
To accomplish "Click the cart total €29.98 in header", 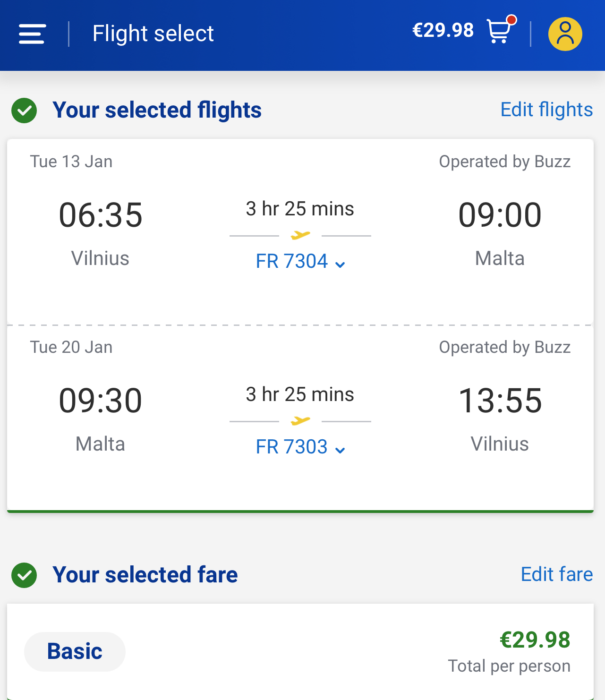I will [x=443, y=31].
